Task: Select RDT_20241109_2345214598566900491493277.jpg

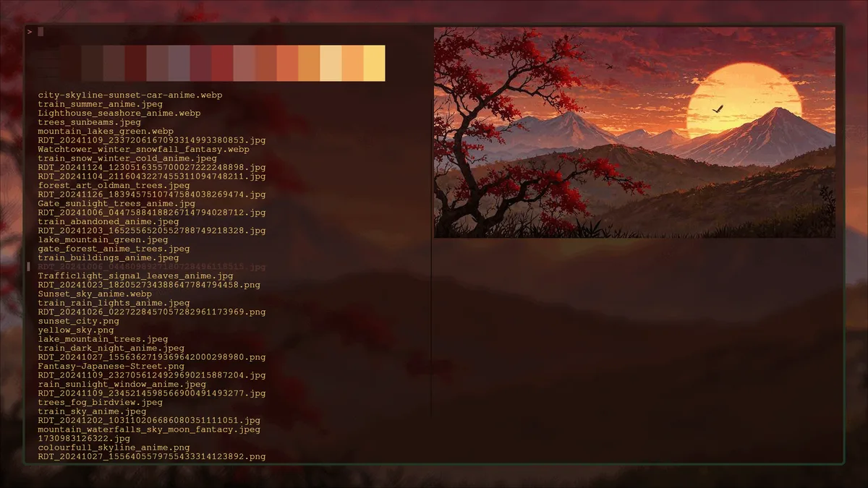Action: [152, 393]
